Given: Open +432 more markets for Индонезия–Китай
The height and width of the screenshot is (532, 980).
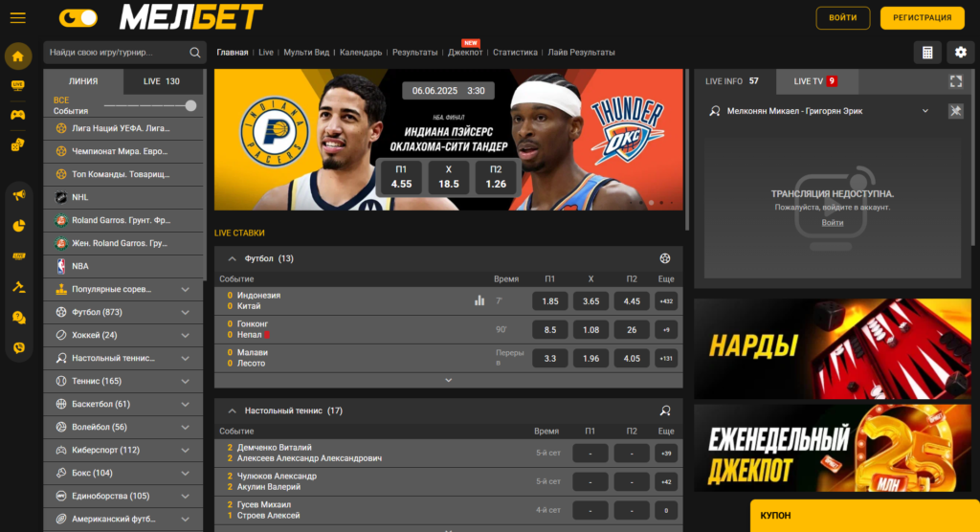Looking at the screenshot, I should point(666,301).
